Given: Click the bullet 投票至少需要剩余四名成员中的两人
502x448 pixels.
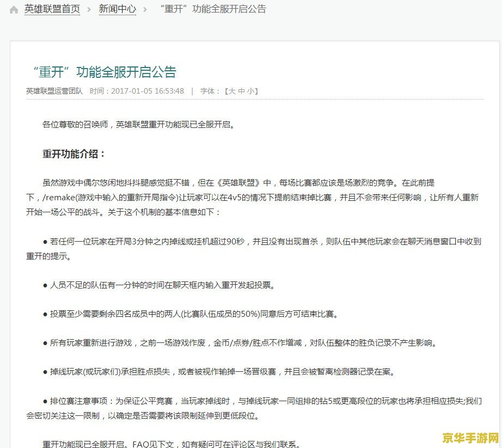Looking at the screenshot, I should [191, 314].
